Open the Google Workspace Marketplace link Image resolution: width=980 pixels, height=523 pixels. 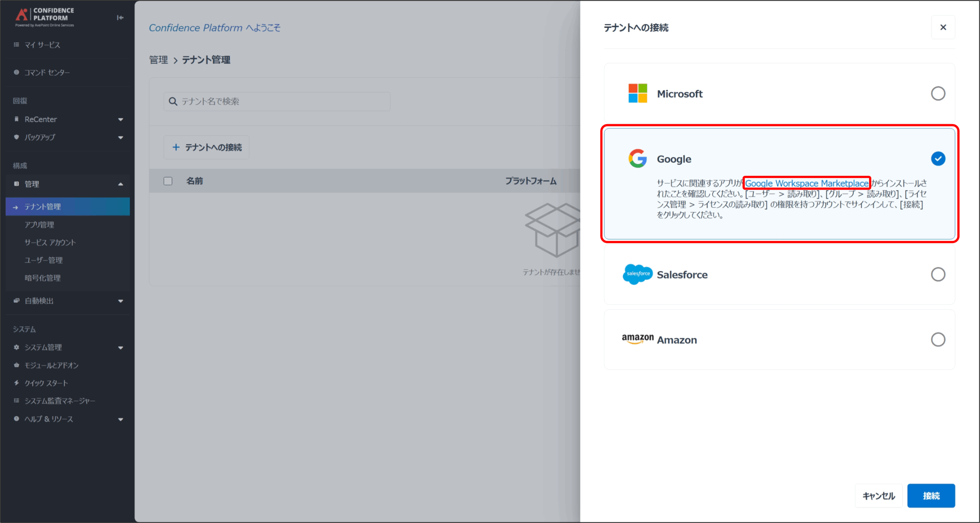(807, 183)
